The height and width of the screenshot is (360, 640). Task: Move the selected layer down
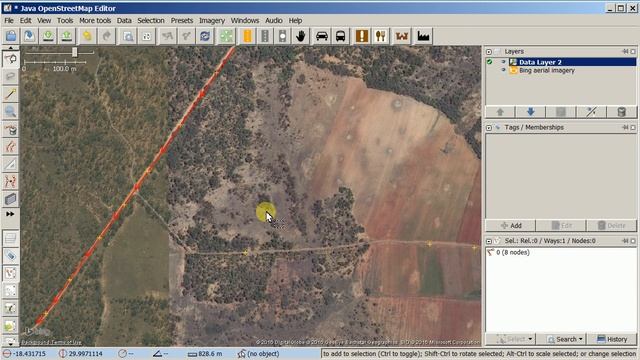[530, 112]
